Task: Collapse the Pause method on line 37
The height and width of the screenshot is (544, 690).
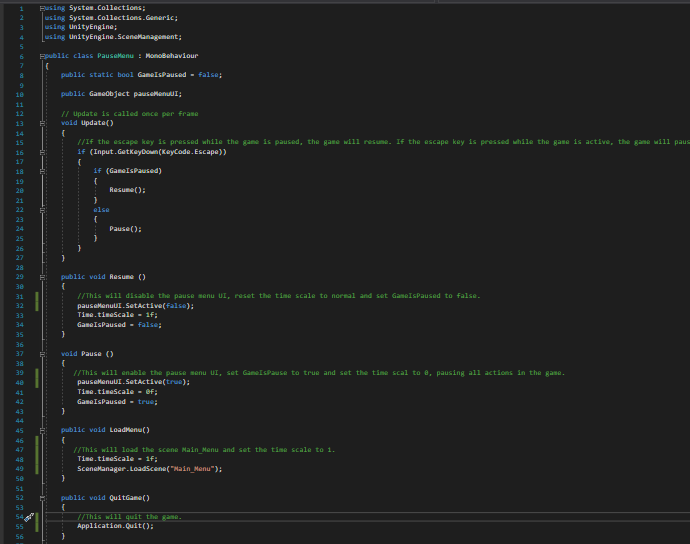Action: [x=43, y=353]
